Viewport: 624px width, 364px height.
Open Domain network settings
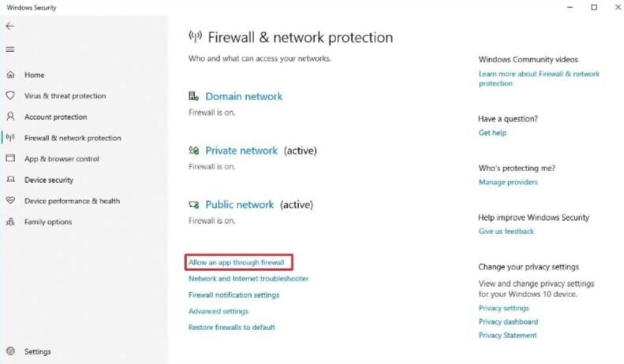[244, 96]
